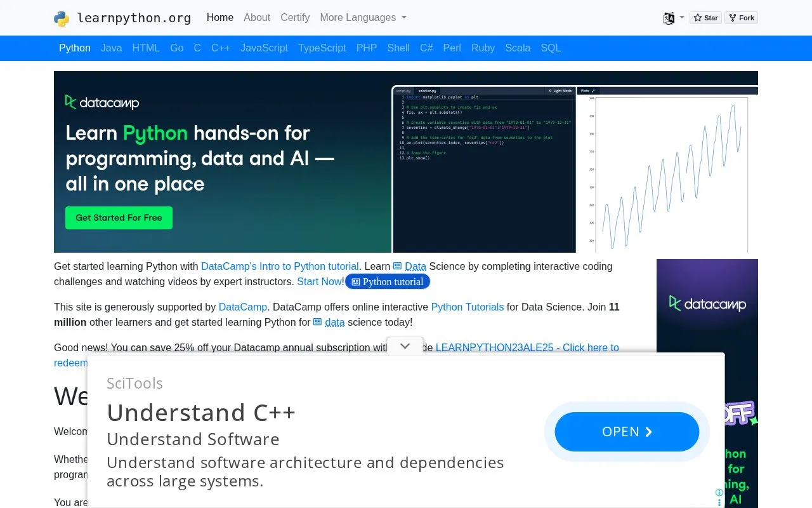The image size is (812, 508).
Task: Click the Start Now link
Action: point(320,281)
